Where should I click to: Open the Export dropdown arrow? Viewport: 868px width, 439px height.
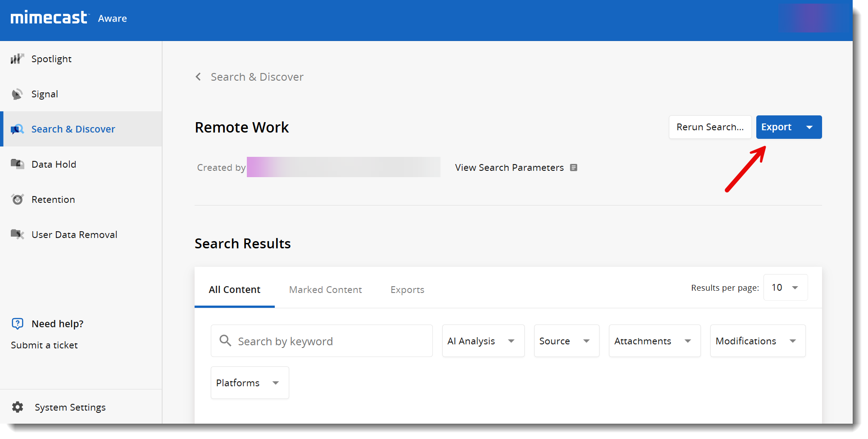tap(809, 128)
